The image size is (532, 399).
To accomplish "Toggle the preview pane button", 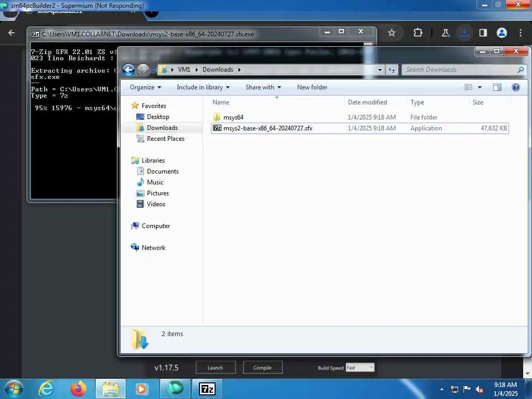I will (497, 87).
